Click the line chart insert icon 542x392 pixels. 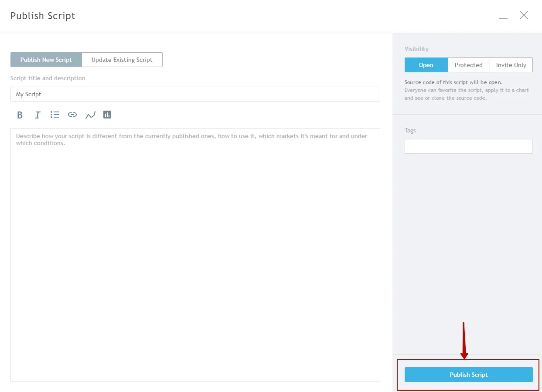[90, 115]
